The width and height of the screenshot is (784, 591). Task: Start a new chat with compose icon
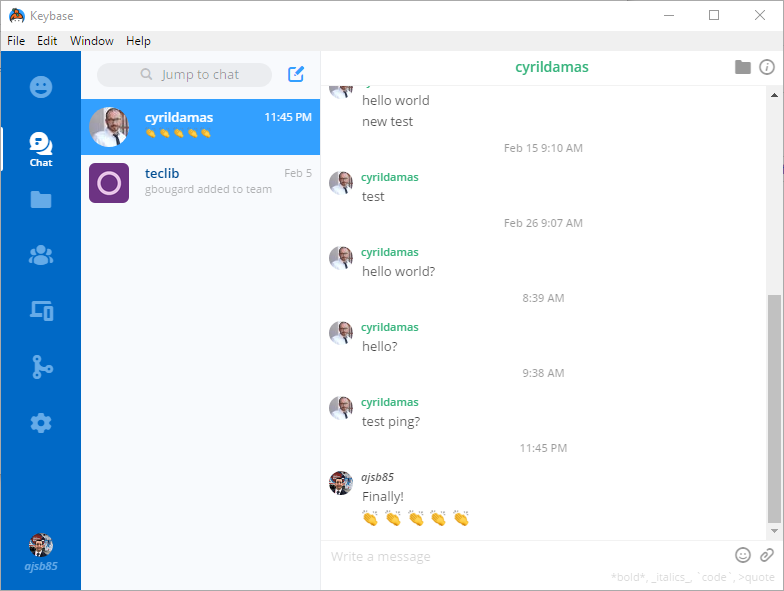[x=296, y=74]
